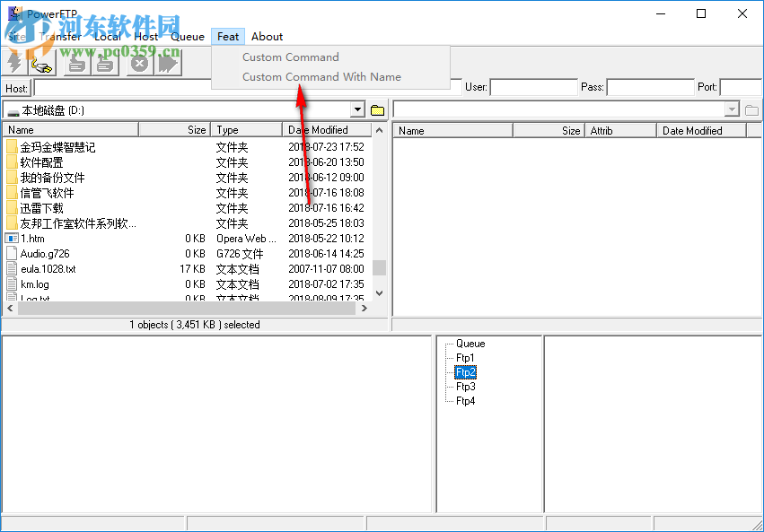The width and height of the screenshot is (764, 532).
Task: Select the lightning bolt quick-connect icon
Action: coord(13,64)
